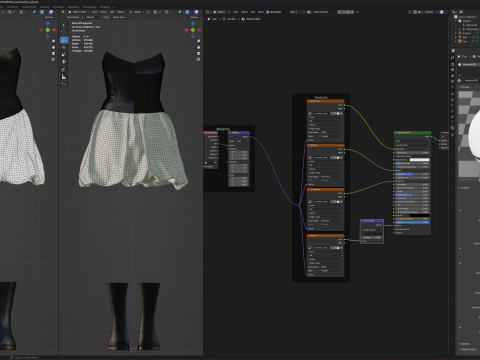Click black Emission color swatch on BSDF
480x360 pixels.
click(x=419, y=216)
